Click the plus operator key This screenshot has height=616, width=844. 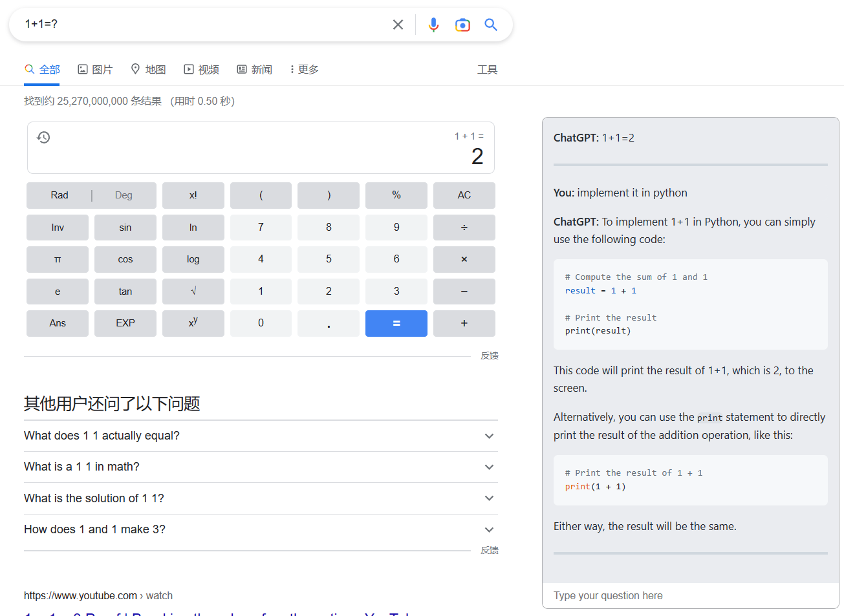tap(464, 323)
